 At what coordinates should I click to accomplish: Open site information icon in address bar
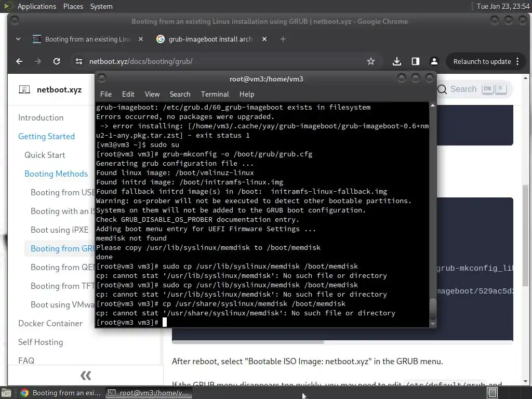tap(79, 61)
